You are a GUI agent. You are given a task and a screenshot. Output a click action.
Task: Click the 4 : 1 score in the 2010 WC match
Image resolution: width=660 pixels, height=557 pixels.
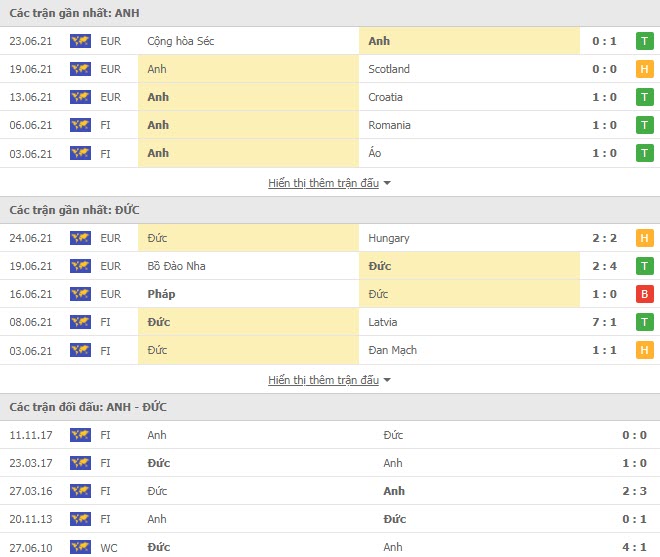633,547
